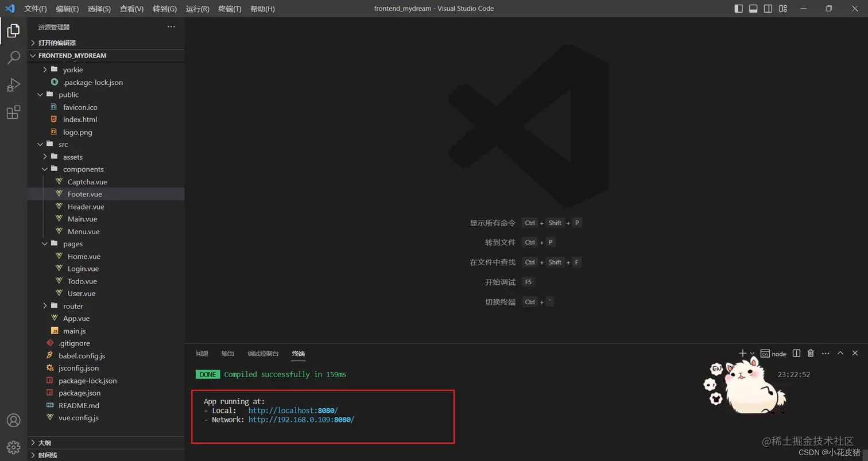This screenshot has height=461, width=868.
Task: Open main.js from src folder
Action: [106, 331]
